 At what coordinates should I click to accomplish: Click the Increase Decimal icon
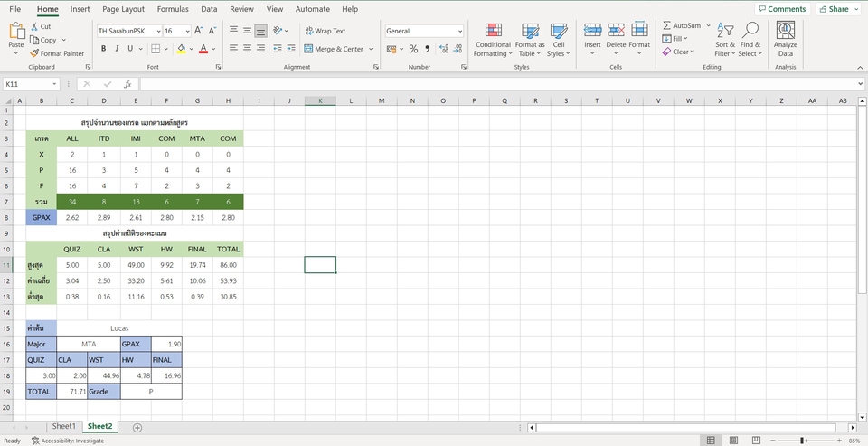[443, 49]
